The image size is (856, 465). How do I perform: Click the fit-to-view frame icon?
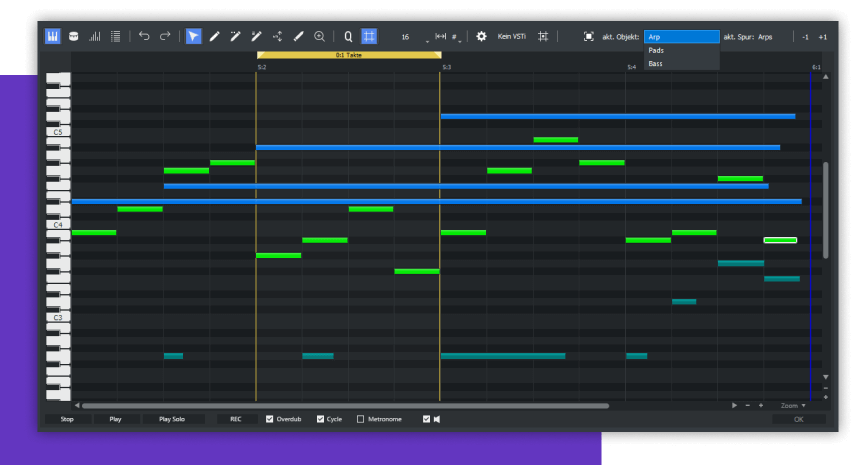pyautogui.click(x=588, y=37)
